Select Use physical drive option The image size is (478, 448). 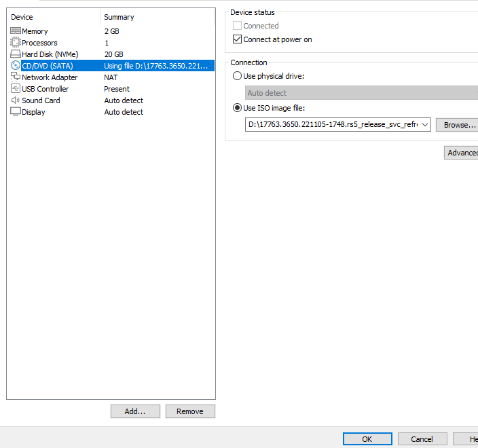point(237,76)
